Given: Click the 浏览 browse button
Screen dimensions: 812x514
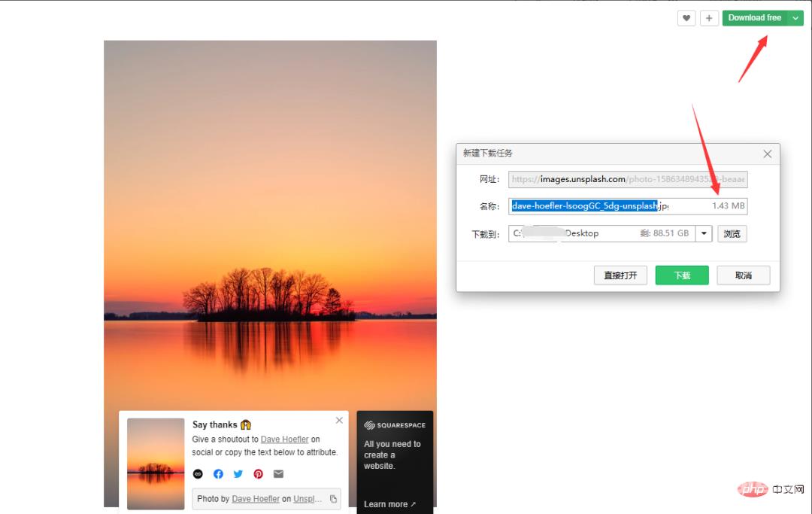Looking at the screenshot, I should [732, 234].
